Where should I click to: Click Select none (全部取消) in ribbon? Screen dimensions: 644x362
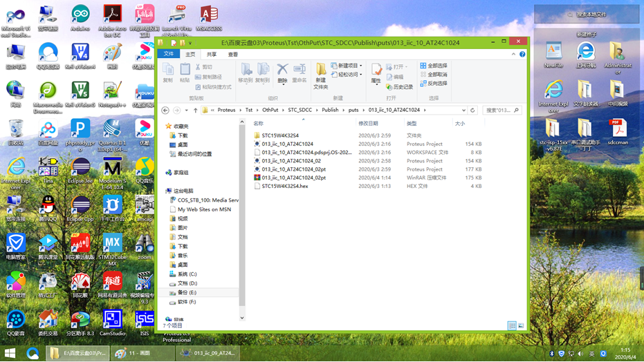tap(434, 75)
